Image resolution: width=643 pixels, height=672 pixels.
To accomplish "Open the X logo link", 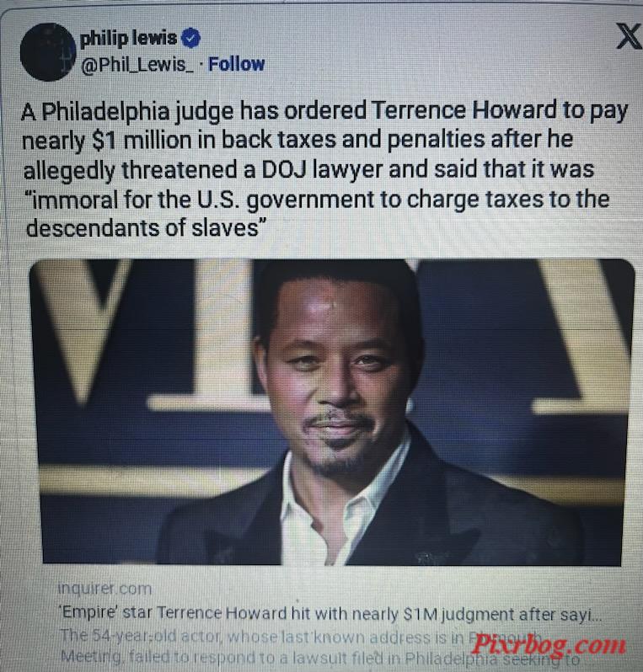I will pyautogui.click(x=628, y=37).
